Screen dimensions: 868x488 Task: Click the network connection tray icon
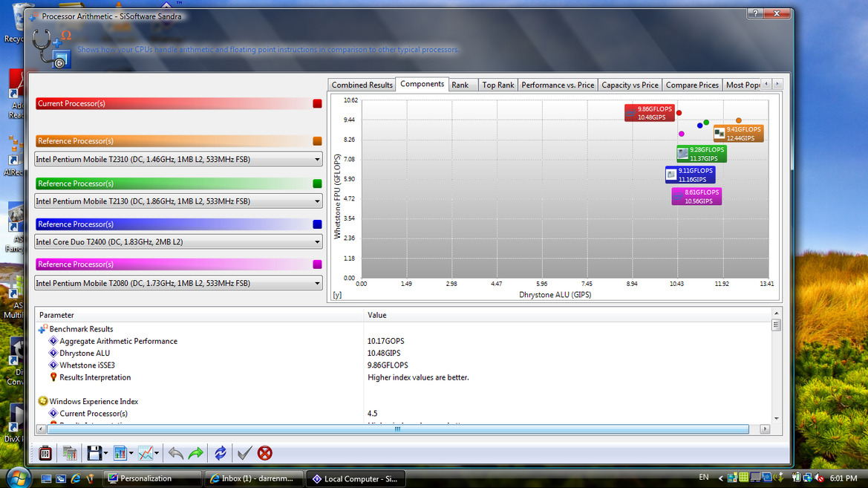[x=808, y=478]
